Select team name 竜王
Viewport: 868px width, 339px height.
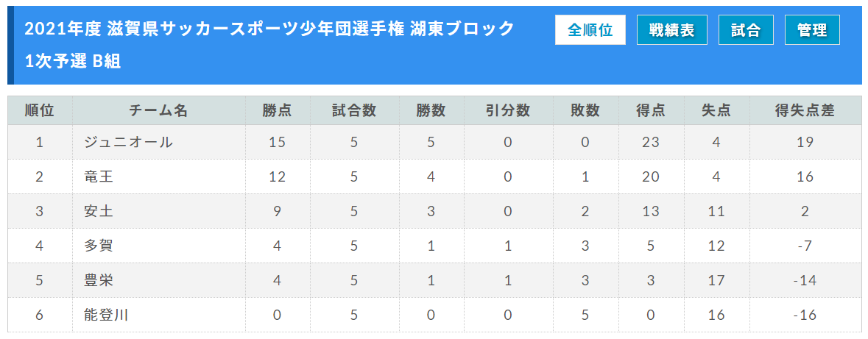99,176
